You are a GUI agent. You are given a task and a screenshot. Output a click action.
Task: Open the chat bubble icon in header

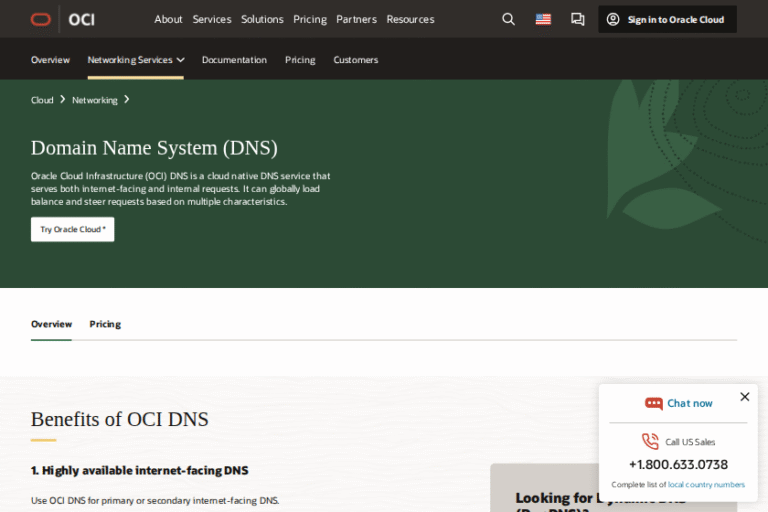577,19
